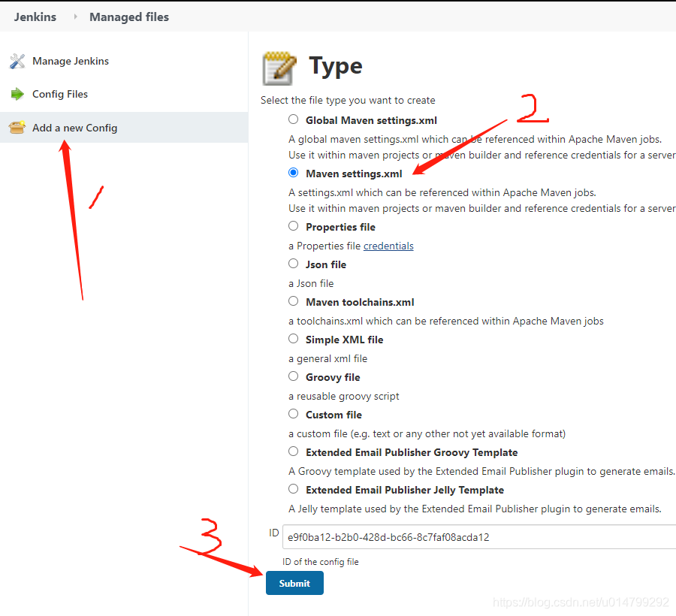The height and width of the screenshot is (616, 676).
Task: Click the Type page heading
Action: (336, 66)
